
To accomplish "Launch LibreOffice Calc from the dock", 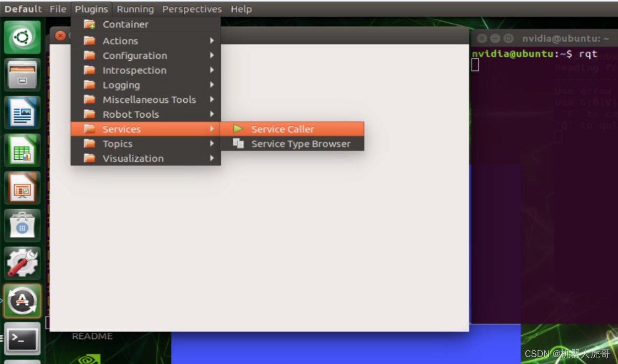I will pyautogui.click(x=22, y=150).
